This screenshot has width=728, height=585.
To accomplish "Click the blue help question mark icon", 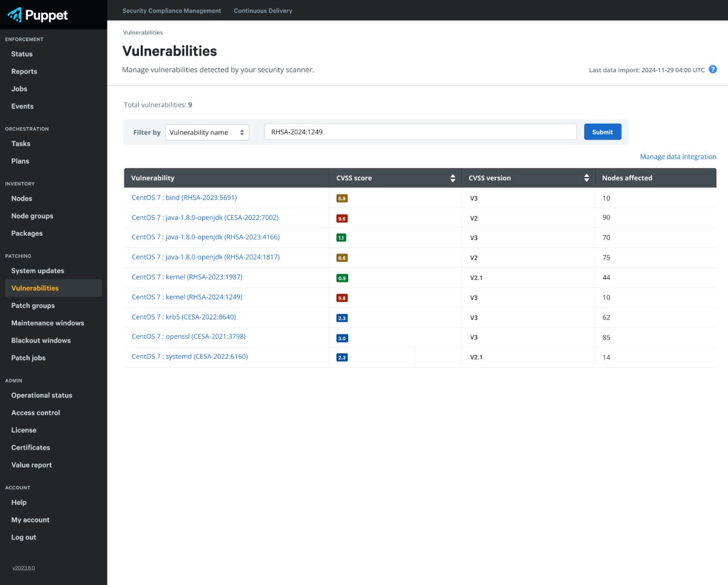I will (713, 70).
